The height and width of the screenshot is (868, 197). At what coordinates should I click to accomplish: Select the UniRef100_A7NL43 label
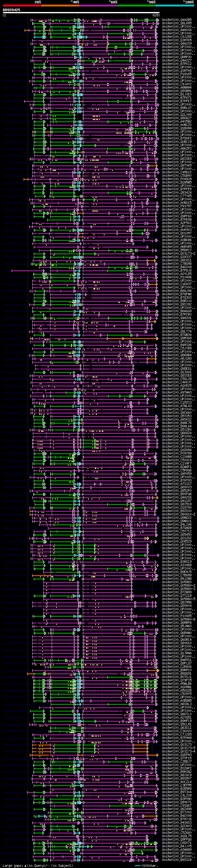[177, 406]
